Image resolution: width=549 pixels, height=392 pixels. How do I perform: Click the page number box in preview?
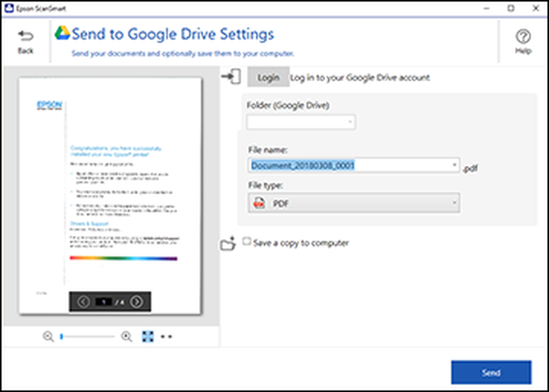[x=104, y=301]
